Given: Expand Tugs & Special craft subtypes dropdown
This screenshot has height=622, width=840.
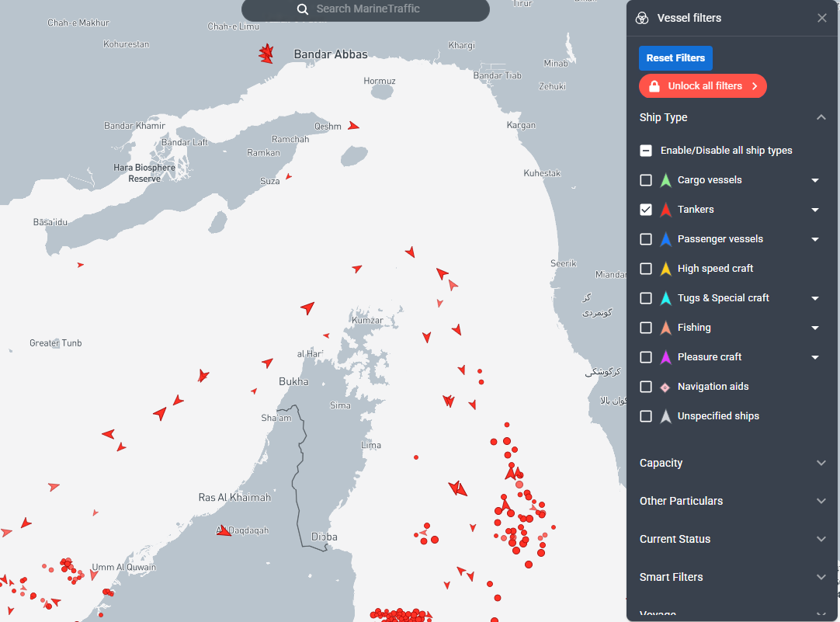Looking at the screenshot, I should tap(815, 298).
